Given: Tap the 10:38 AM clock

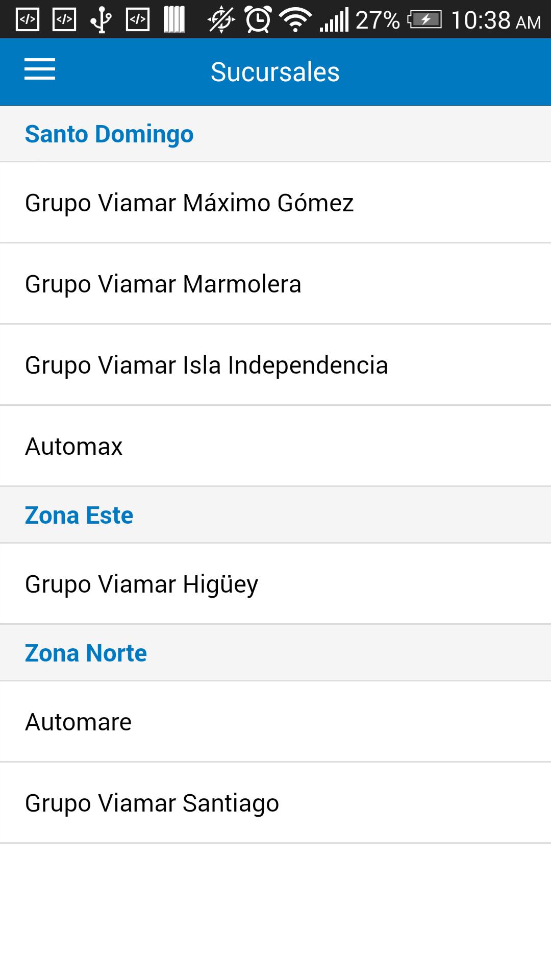Looking at the screenshot, I should (x=496, y=20).
